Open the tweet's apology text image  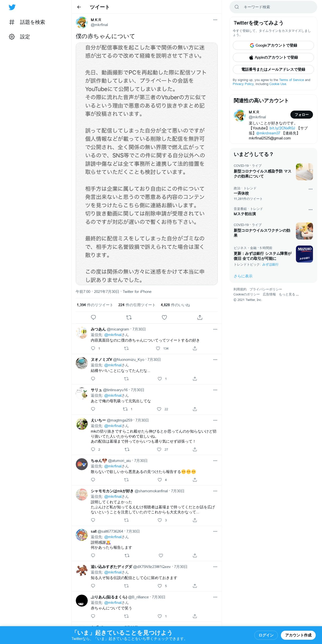[147, 164]
